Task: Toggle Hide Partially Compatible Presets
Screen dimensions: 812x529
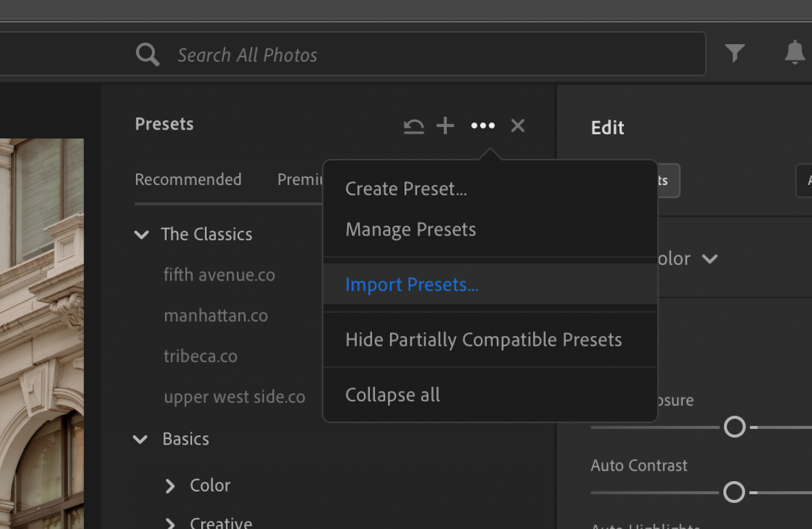Action: pyautogui.click(x=483, y=340)
